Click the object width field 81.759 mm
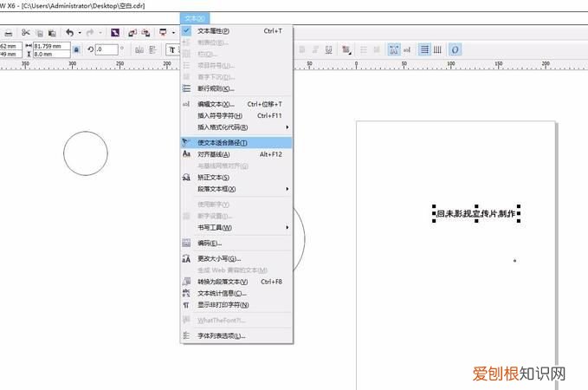 tap(52, 46)
